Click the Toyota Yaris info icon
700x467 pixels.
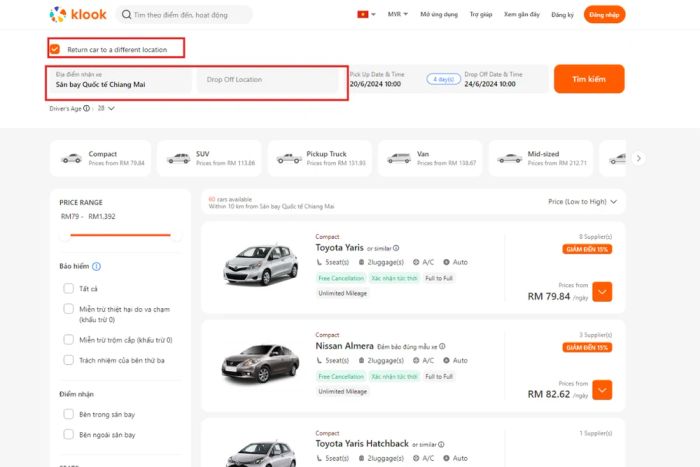(396, 248)
